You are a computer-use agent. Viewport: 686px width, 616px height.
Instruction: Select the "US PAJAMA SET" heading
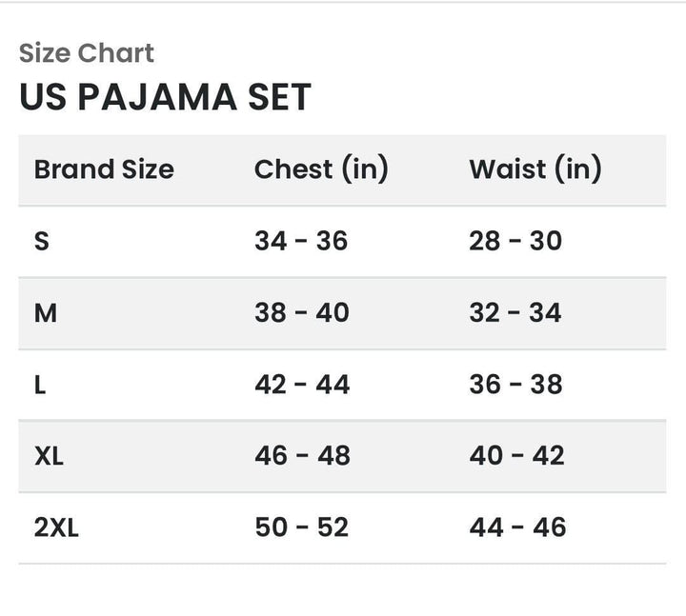(165, 97)
